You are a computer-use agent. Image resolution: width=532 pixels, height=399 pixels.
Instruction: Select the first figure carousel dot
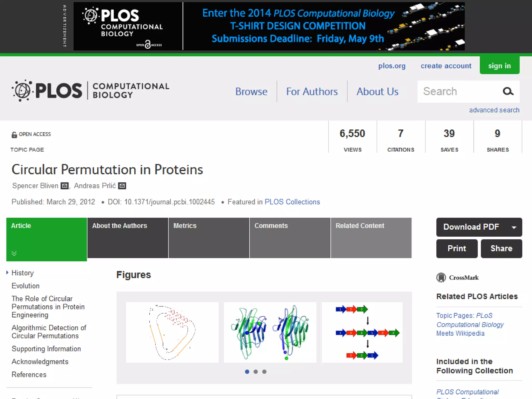[x=247, y=372]
